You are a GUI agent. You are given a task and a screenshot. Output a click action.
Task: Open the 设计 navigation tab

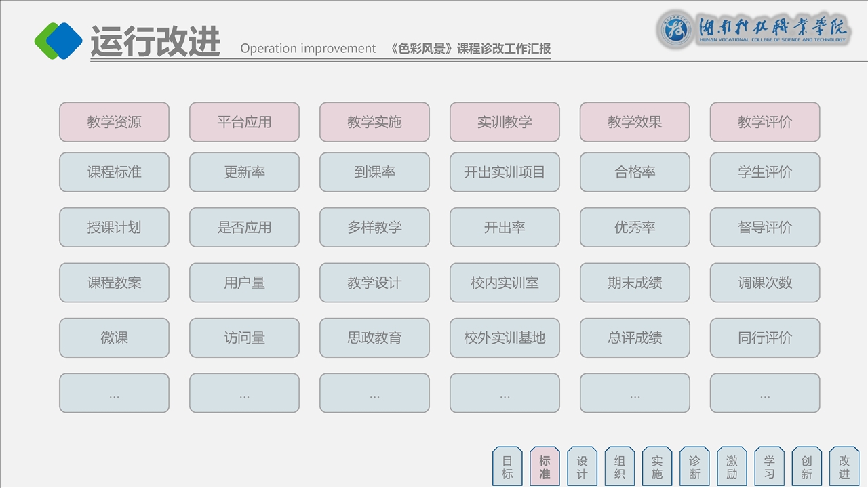tap(582, 467)
